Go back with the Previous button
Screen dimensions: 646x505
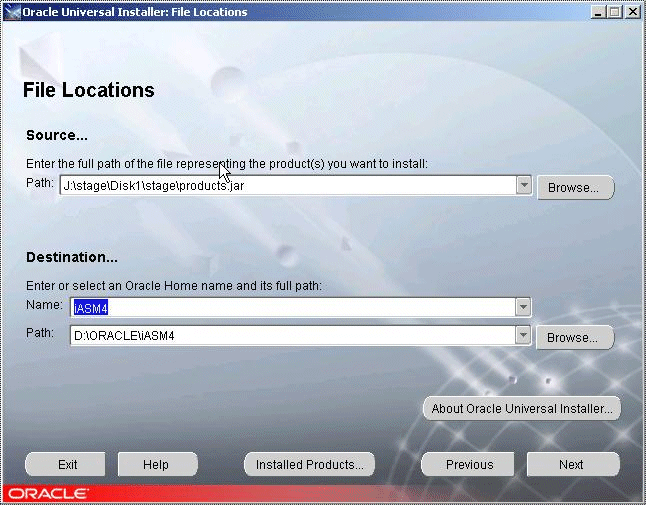click(x=467, y=464)
